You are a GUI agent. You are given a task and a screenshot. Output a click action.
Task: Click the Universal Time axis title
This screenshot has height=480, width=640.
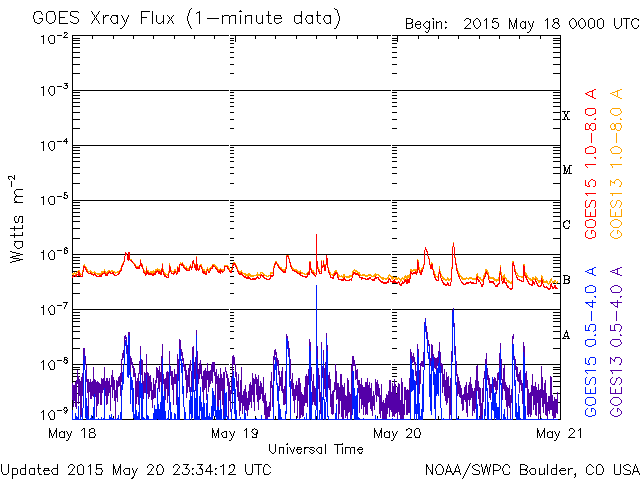click(316, 449)
